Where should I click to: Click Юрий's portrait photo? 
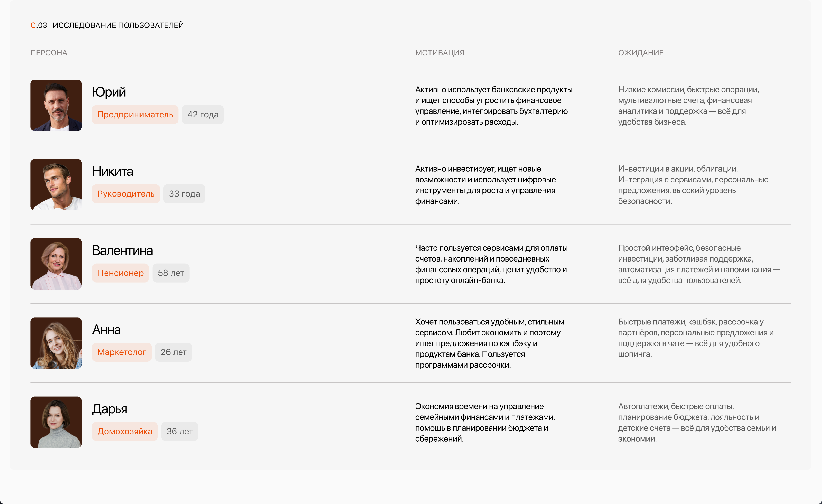(x=56, y=105)
